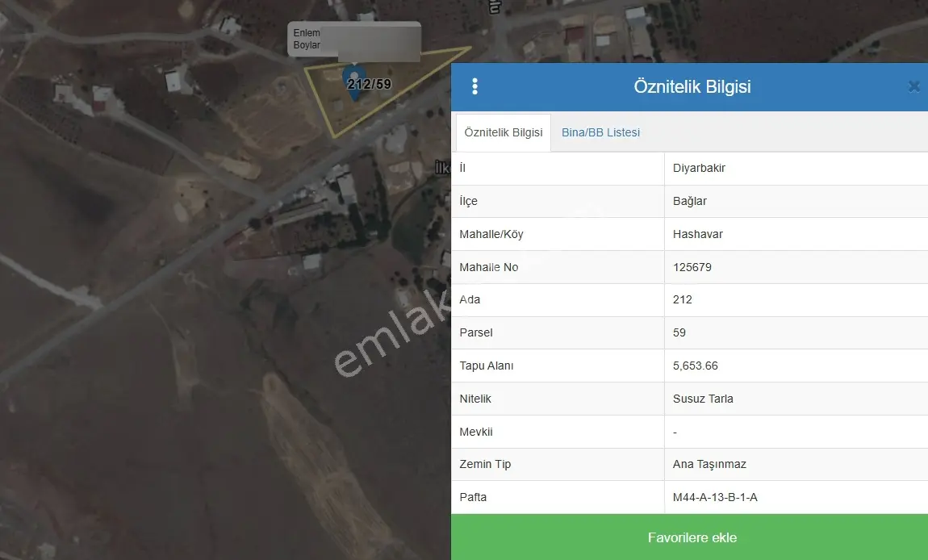Click the 212/59 parcel label on map
The image size is (928, 560).
pyautogui.click(x=370, y=84)
